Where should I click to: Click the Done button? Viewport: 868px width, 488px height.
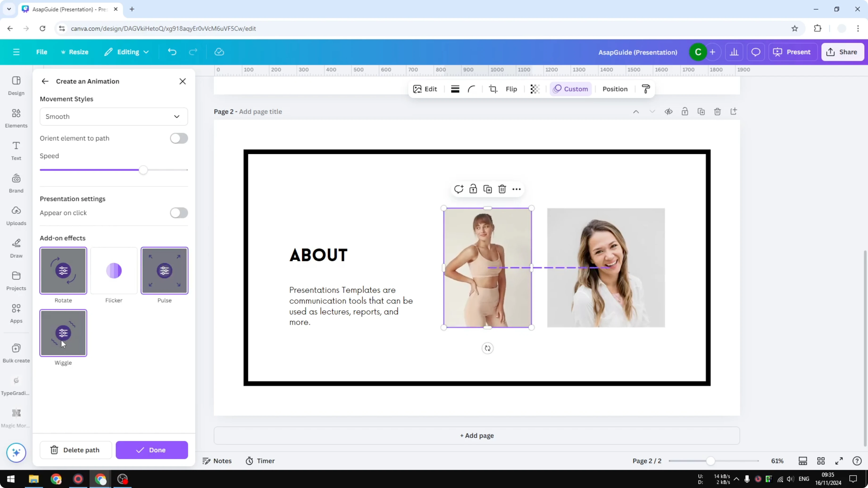(x=152, y=450)
